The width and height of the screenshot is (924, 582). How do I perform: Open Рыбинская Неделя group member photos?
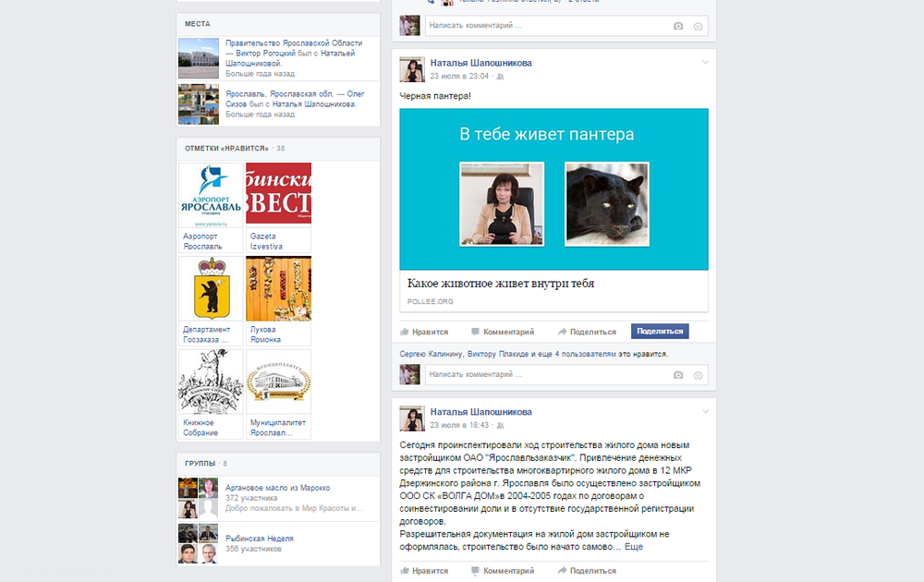point(198,544)
